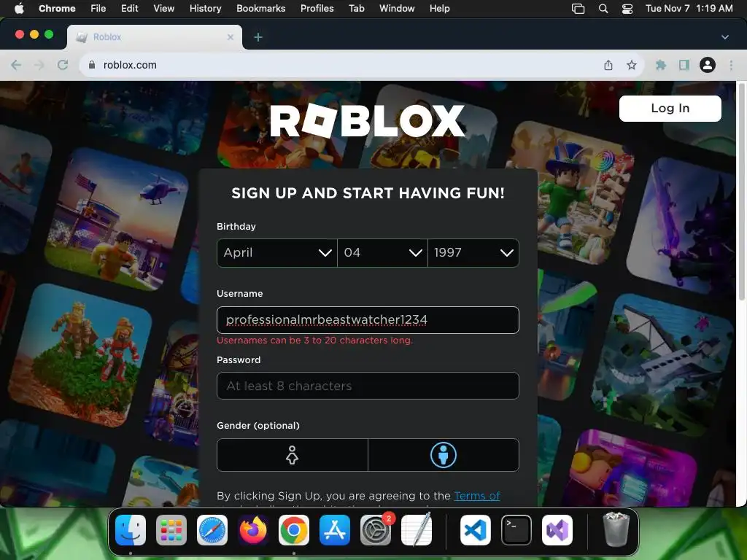This screenshot has height=560, width=747.
Task: Toggle the Chrome side panel icon
Action: click(x=684, y=65)
